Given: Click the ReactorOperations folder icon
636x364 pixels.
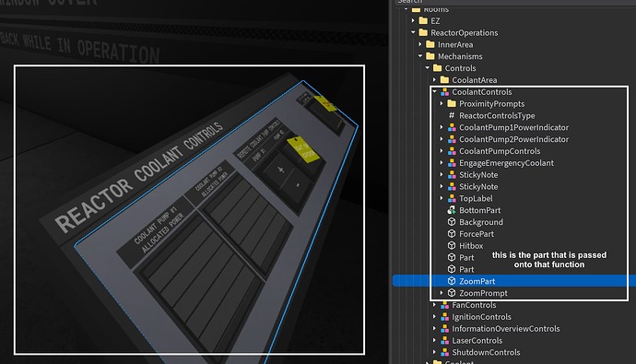Looking at the screenshot, I should 423,32.
